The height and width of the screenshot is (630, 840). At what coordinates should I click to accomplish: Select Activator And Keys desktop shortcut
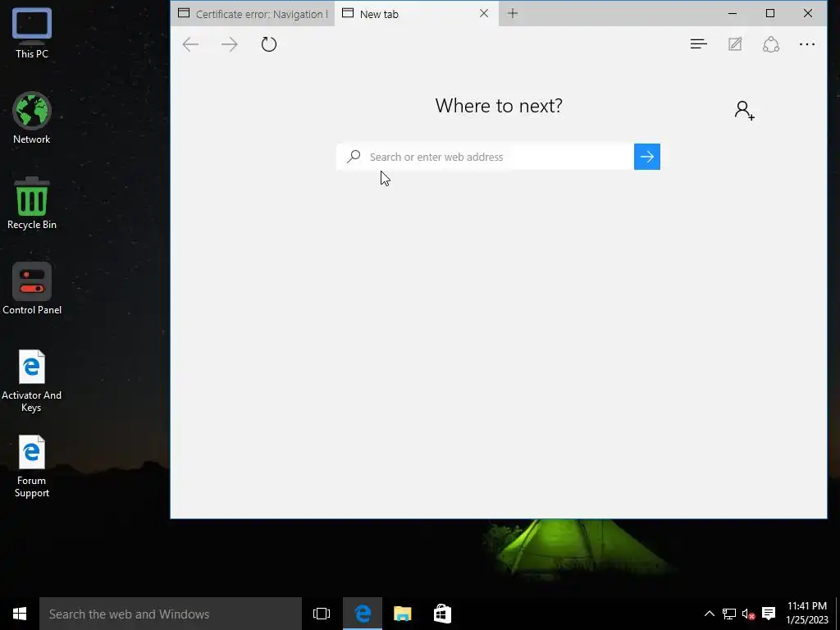pyautogui.click(x=32, y=381)
